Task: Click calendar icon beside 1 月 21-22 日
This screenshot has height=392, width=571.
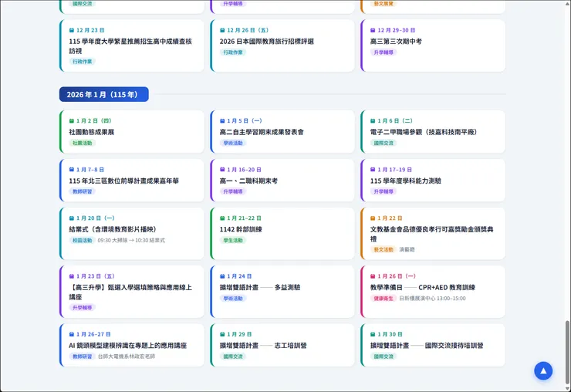Action: tap(222, 218)
